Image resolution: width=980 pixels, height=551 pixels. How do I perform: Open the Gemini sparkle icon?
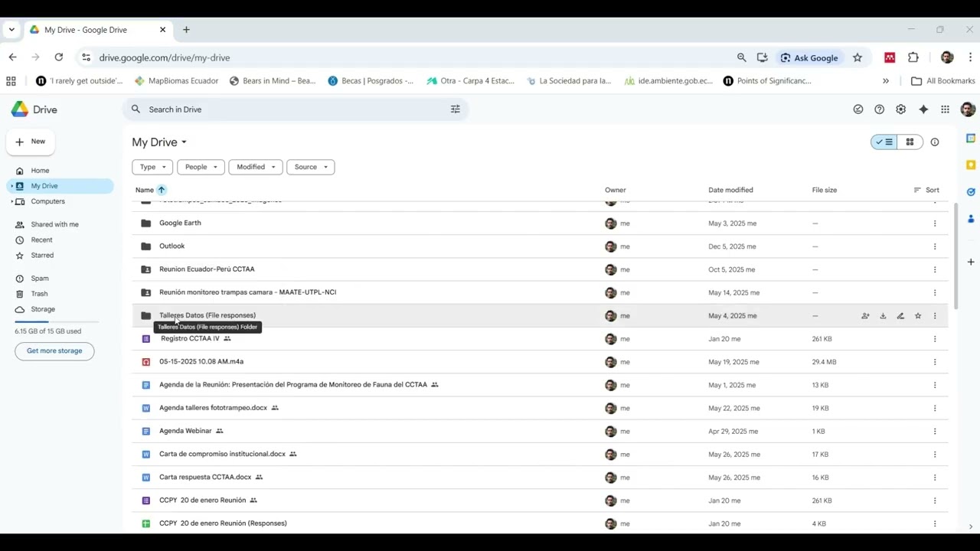(923, 109)
